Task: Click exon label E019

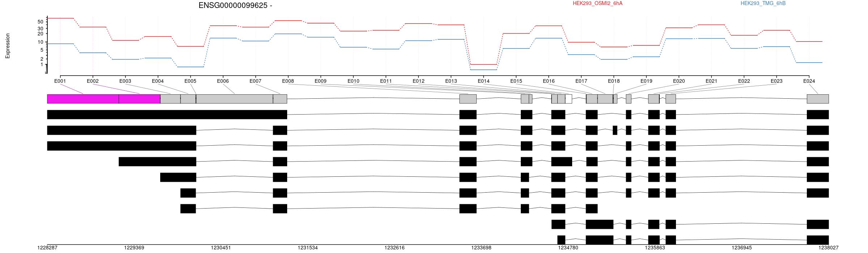Action: [x=646, y=81]
